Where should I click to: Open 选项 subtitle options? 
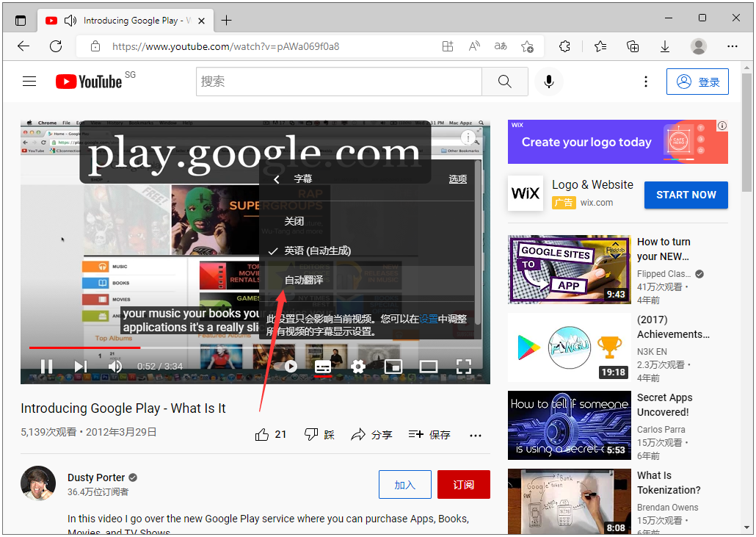458,179
